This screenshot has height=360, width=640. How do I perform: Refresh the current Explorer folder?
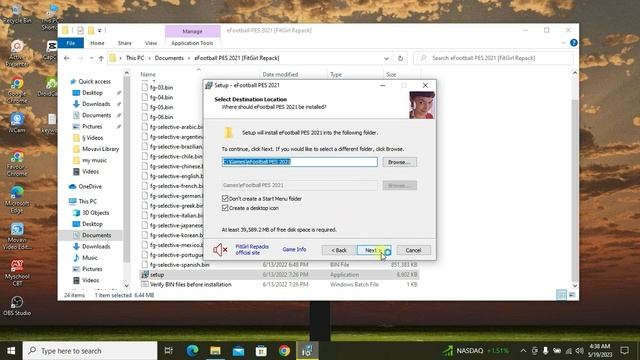tap(400, 58)
